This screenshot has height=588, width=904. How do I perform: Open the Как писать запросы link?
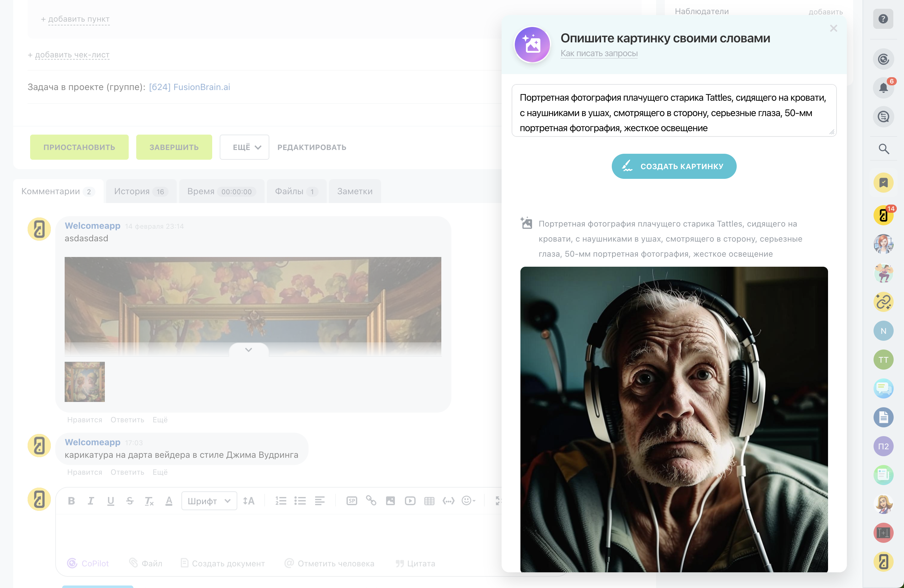599,54
